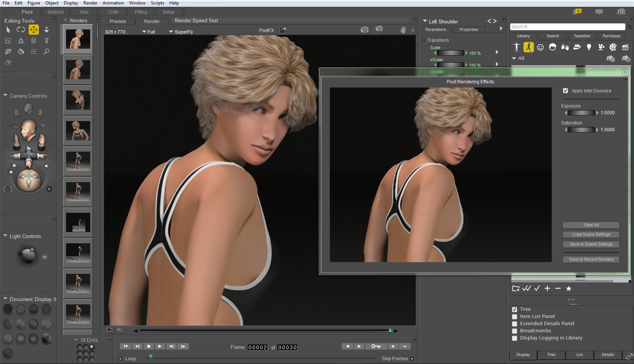The width and height of the screenshot is (634, 364).
Task: Open the Camera library category icon
Action: (x=601, y=47)
